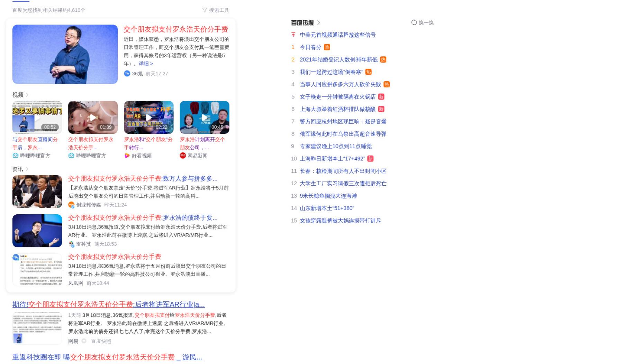The image size is (643, 364).
Task: Open the 百度热搜 chevron arrow
Action: click(x=318, y=23)
